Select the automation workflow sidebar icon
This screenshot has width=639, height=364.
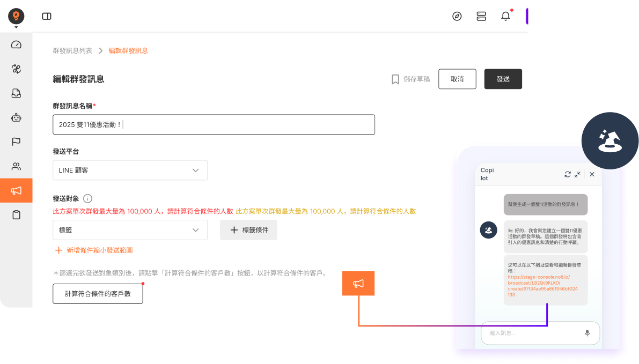click(x=16, y=69)
